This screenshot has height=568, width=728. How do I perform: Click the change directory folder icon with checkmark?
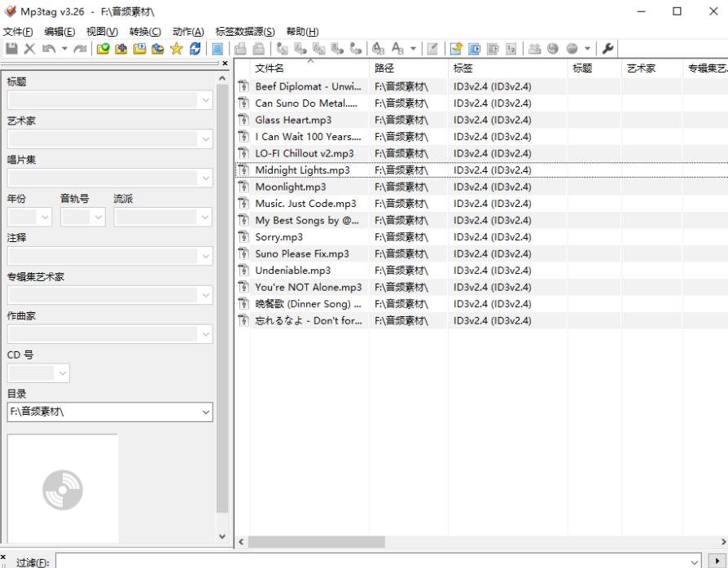click(x=103, y=48)
